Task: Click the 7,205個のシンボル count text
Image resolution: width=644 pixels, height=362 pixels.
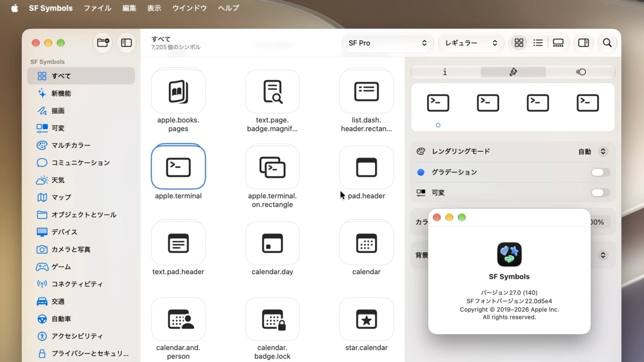Action: (x=176, y=47)
